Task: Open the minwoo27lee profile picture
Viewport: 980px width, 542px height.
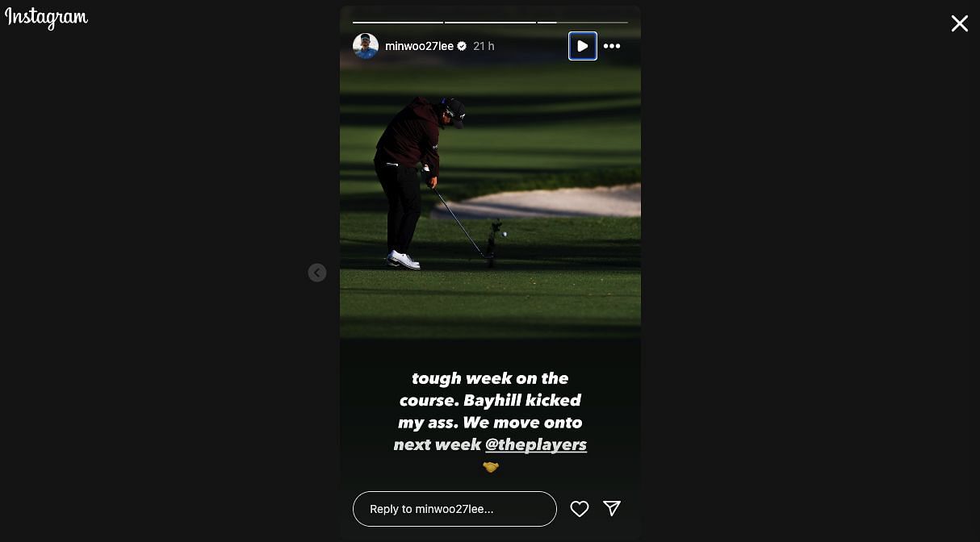Action: pos(366,46)
